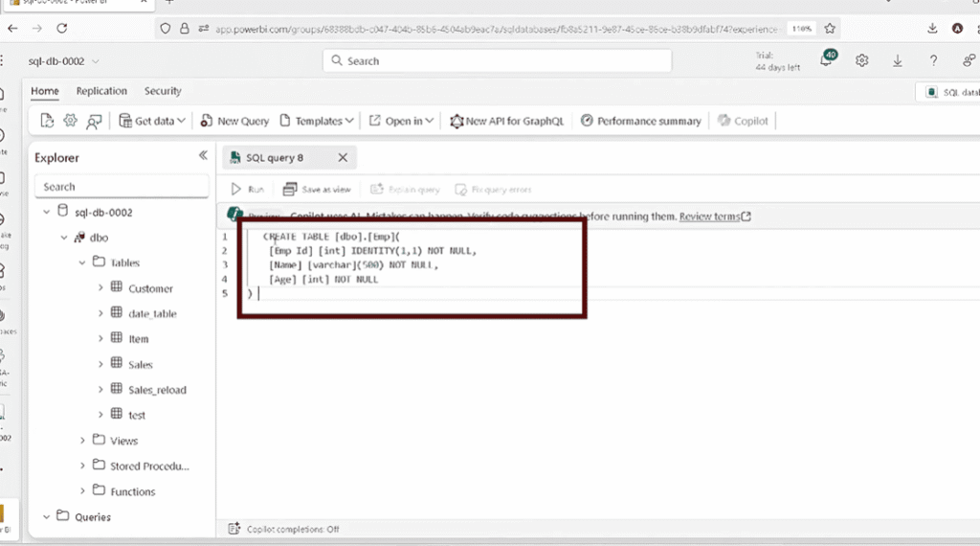This screenshot has height=546, width=980.
Task: Click the 110% zoom indicator
Action: [802, 29]
